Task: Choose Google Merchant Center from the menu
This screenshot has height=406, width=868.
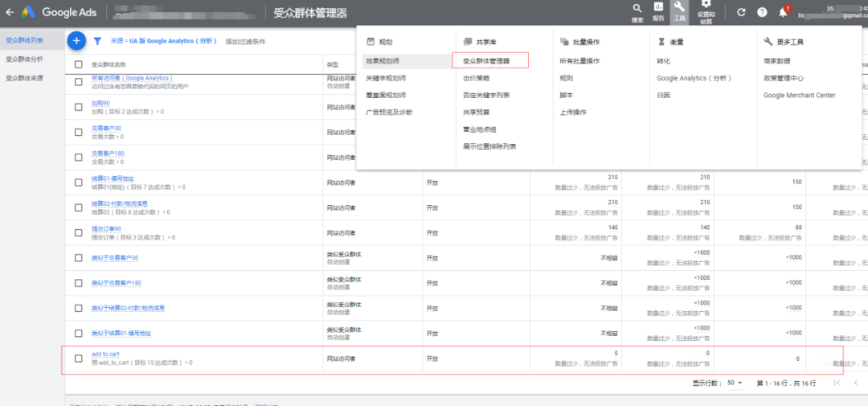Action: point(800,95)
